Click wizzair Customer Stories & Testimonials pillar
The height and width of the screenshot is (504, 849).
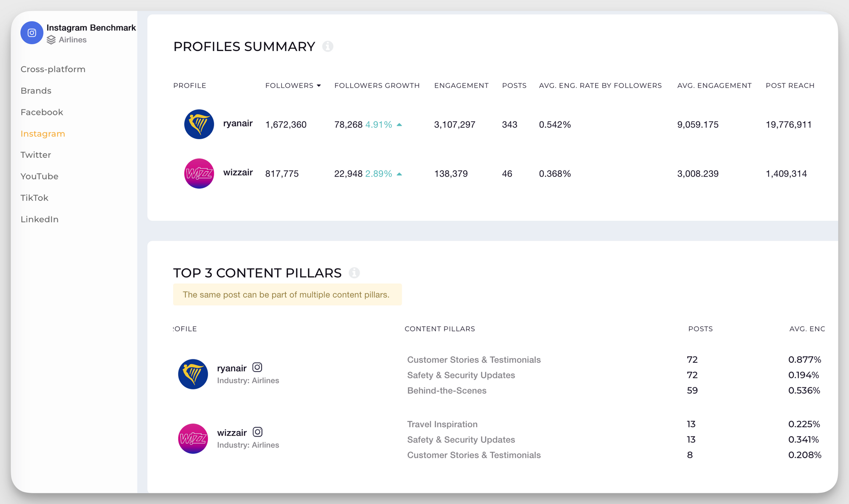click(474, 455)
